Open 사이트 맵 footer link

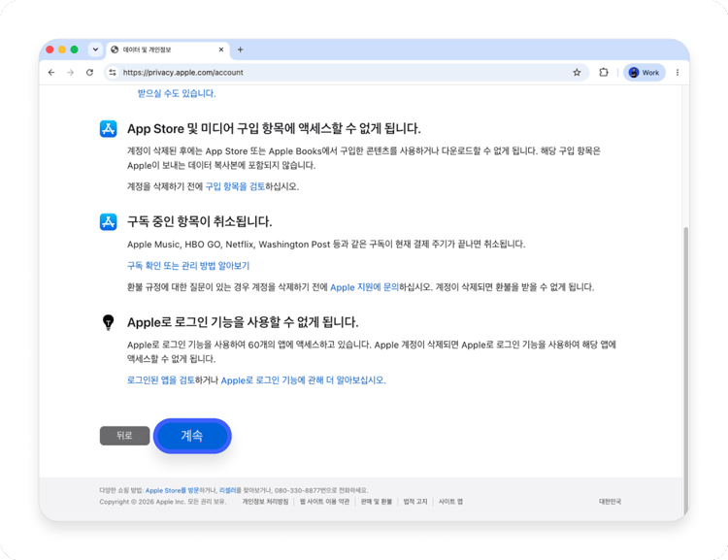[x=450, y=502]
